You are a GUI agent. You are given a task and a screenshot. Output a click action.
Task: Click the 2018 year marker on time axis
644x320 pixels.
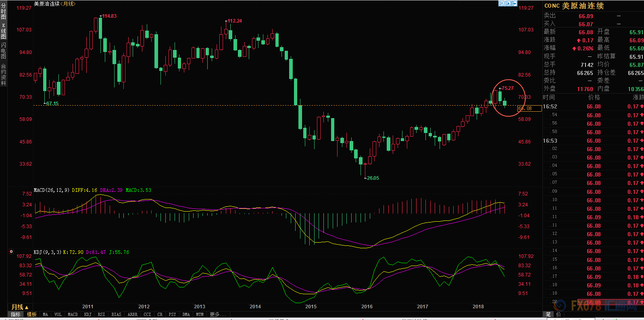click(x=478, y=307)
